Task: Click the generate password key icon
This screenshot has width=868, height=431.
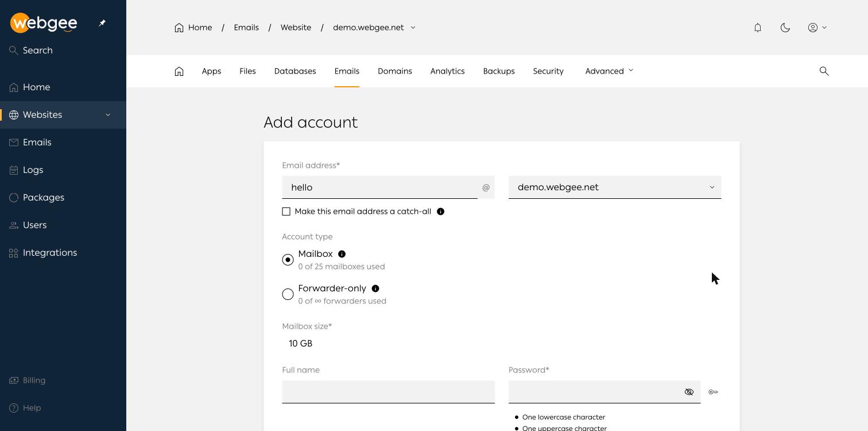Action: click(x=713, y=392)
